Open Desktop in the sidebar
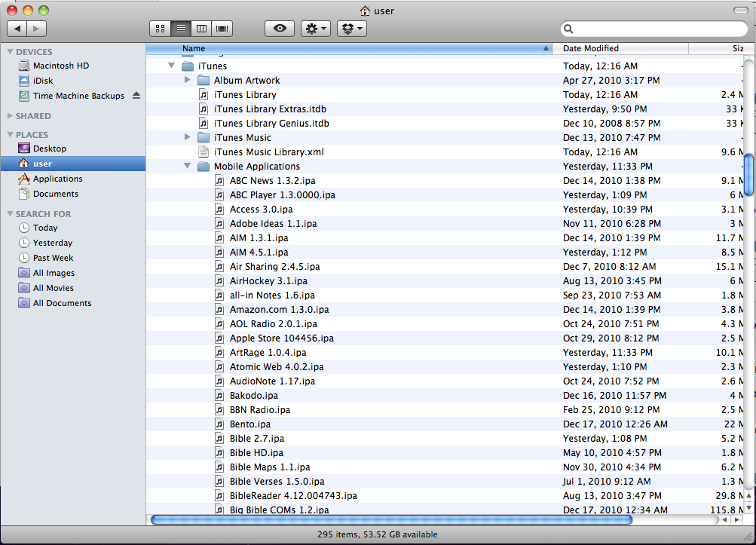756x545 pixels. (50, 148)
